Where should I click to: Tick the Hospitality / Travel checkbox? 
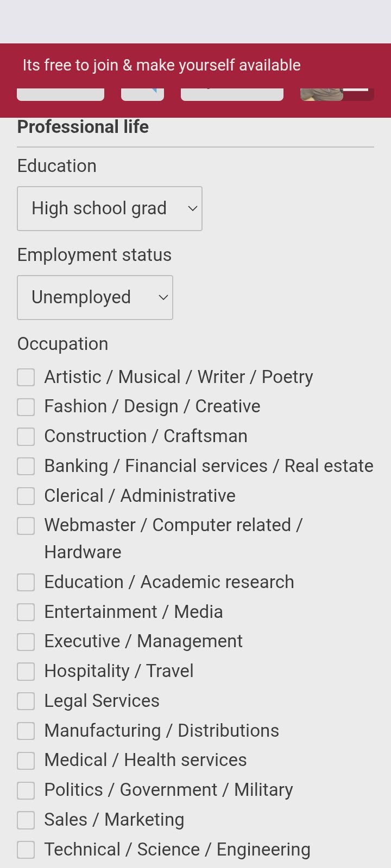(x=26, y=671)
